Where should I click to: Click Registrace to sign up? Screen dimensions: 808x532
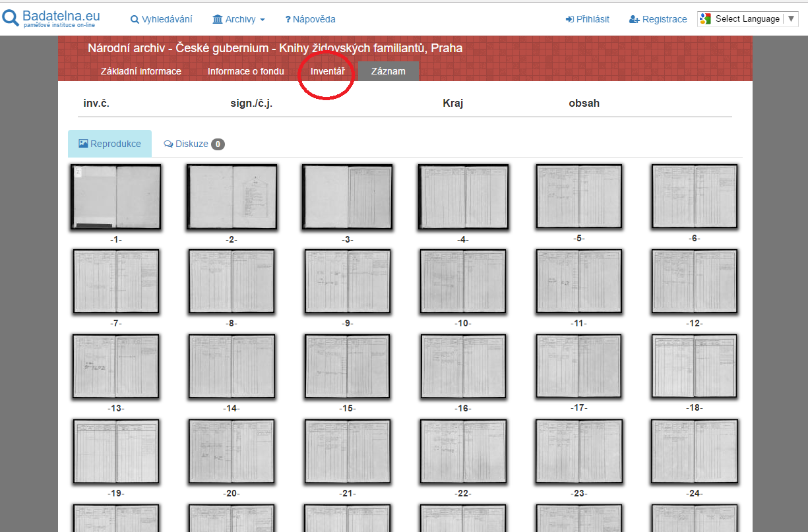(x=658, y=20)
